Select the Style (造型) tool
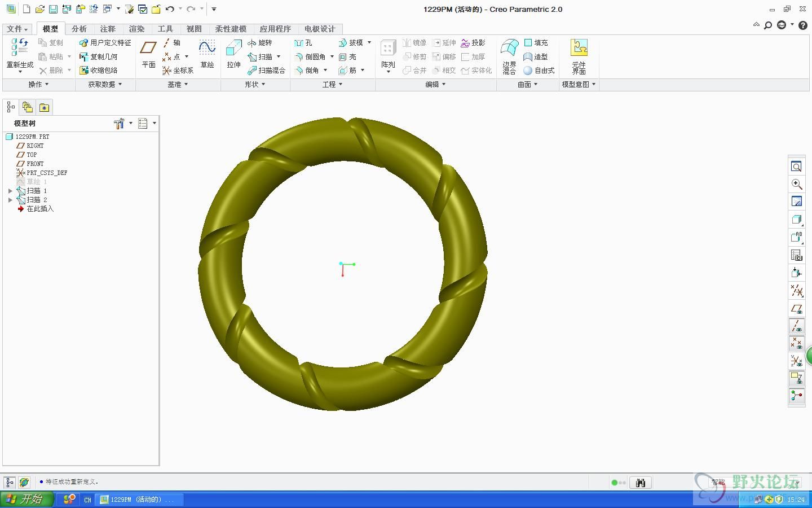 click(x=536, y=56)
